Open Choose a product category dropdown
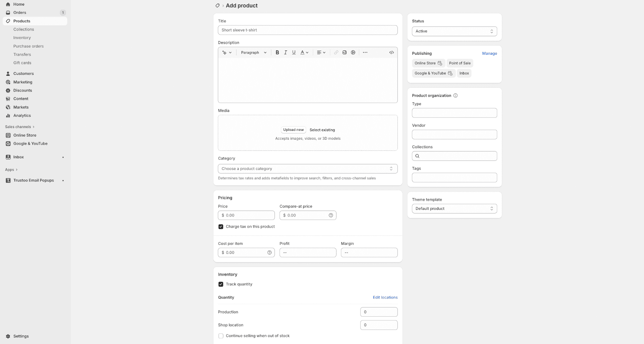The width and height of the screenshot is (644, 344). coord(308,169)
